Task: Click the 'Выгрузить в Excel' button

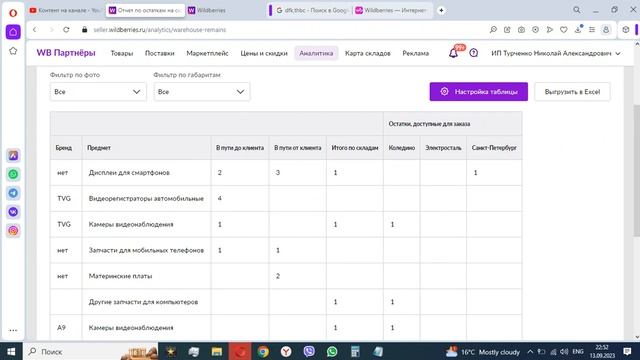Action: (572, 92)
